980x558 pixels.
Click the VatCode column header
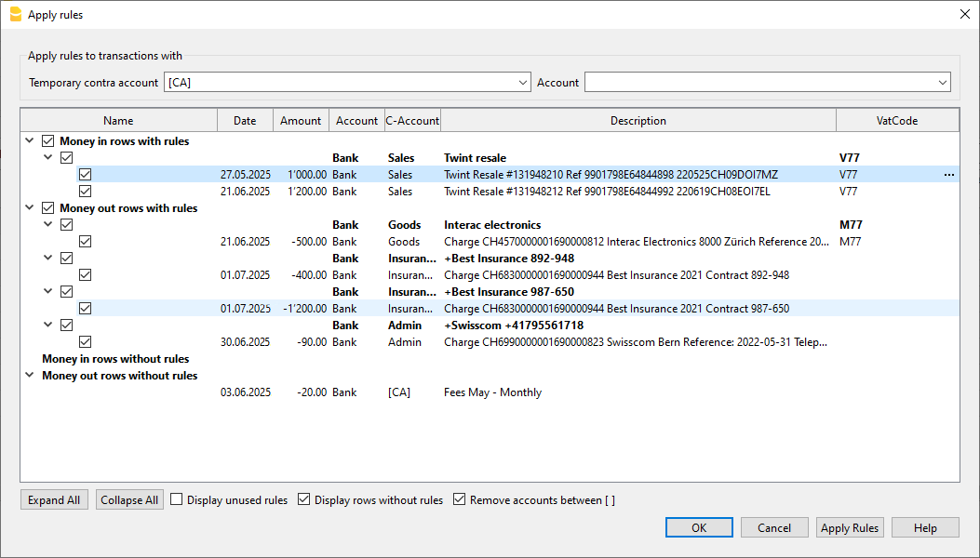pyautogui.click(x=896, y=121)
